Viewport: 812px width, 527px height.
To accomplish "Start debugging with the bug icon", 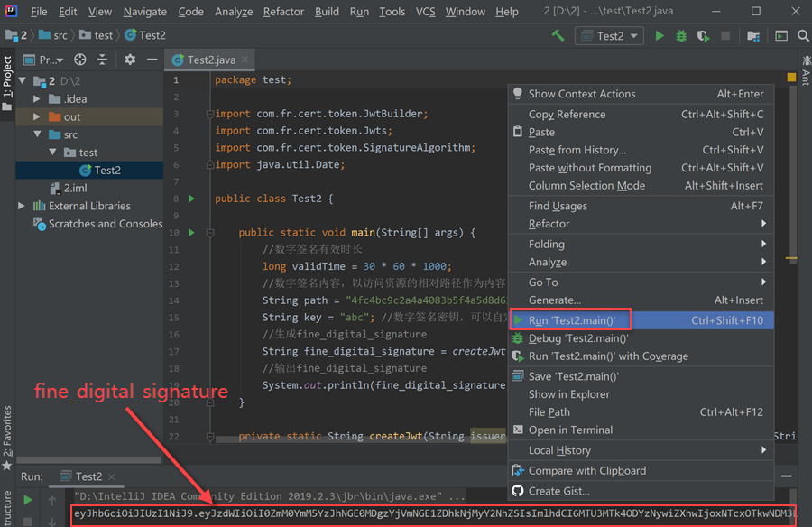I will point(681,35).
